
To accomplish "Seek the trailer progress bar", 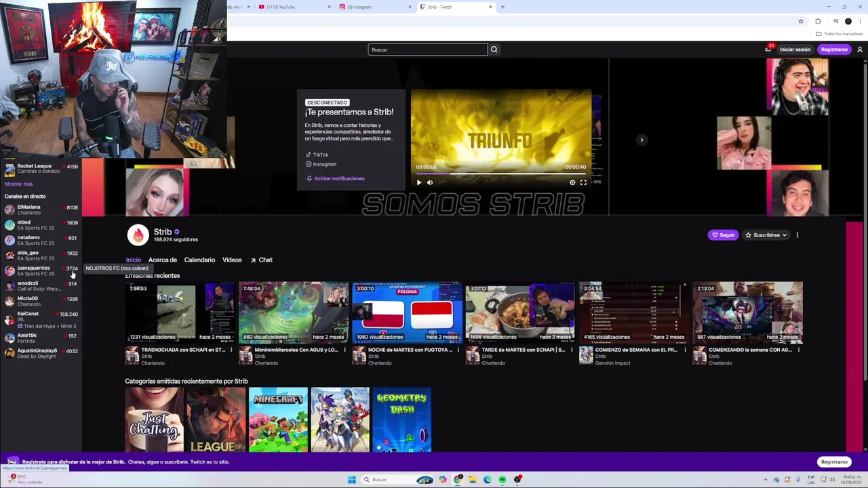I will (500, 173).
